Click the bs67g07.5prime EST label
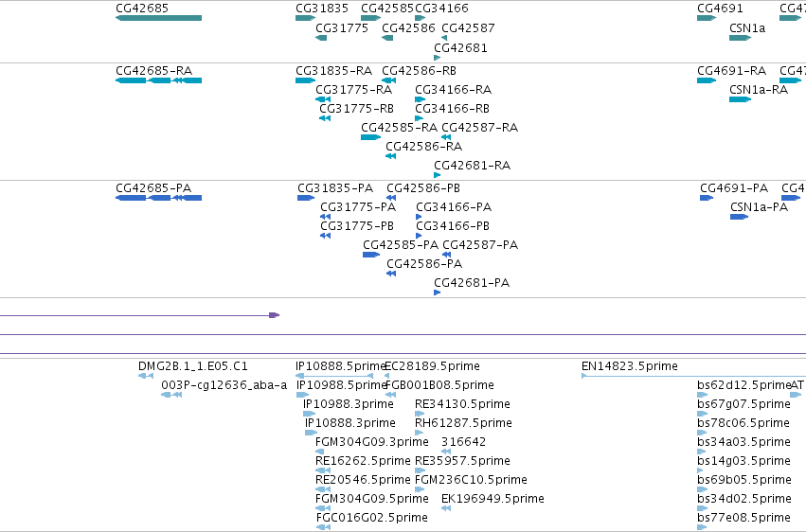Image resolution: width=806 pixels, height=532 pixels. tap(743, 404)
